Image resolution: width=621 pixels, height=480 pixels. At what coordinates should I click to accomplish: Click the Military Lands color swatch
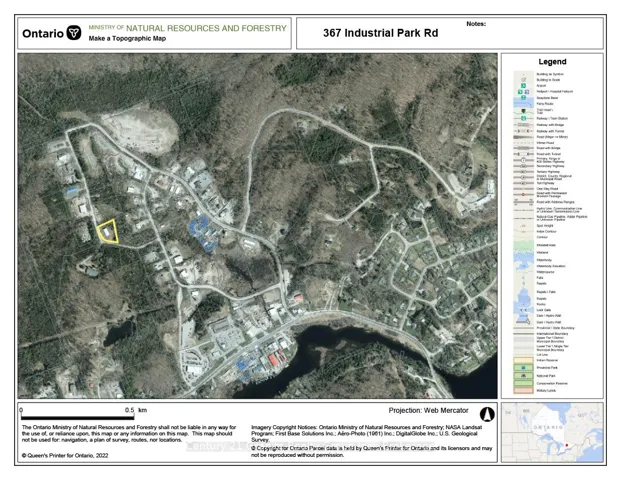coord(522,392)
